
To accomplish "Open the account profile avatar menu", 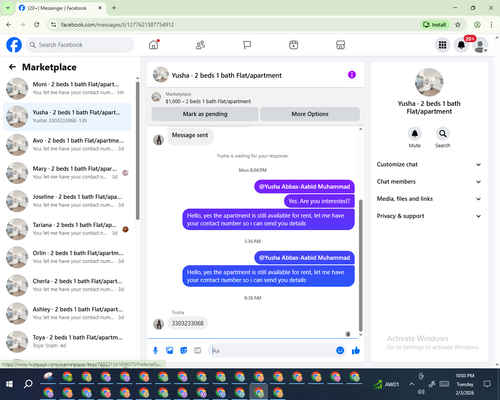I will coord(480,45).
